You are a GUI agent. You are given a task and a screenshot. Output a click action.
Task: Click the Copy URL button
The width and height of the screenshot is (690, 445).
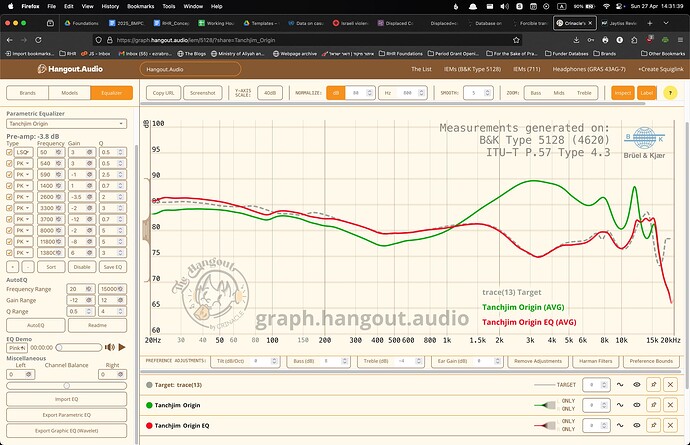point(163,93)
